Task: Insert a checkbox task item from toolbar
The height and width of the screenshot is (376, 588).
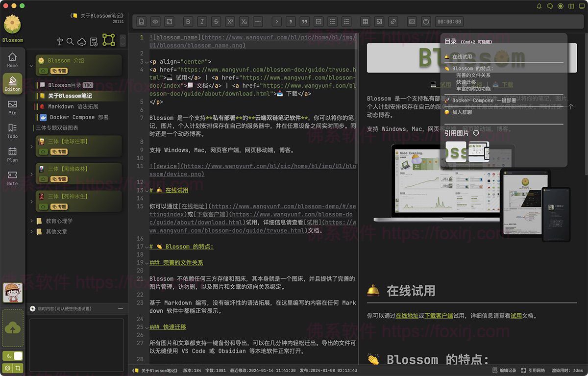Action: 318,22
